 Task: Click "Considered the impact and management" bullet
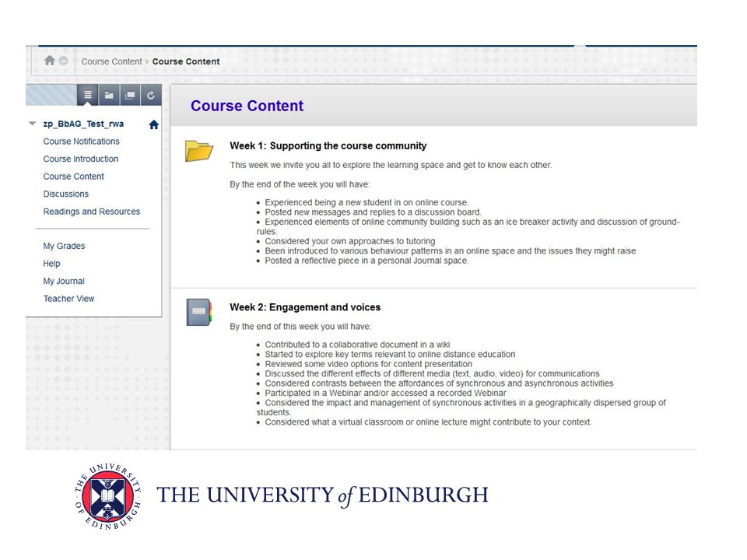(461, 408)
